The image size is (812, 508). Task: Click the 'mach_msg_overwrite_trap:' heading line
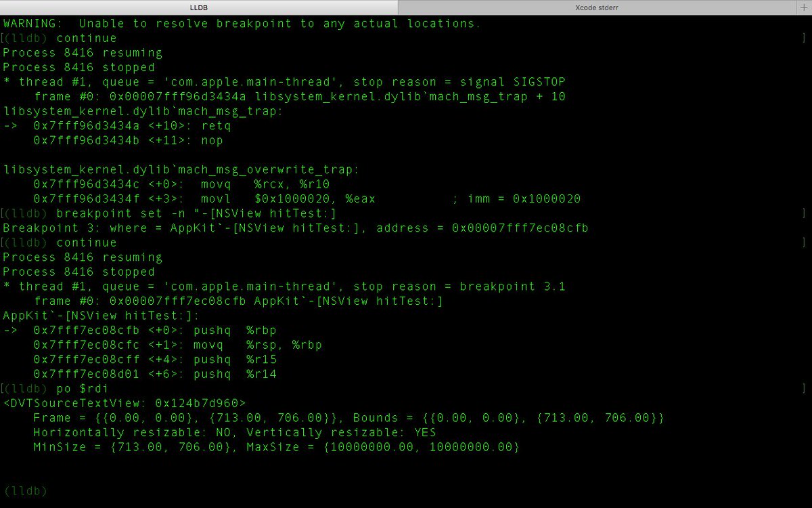pos(181,170)
